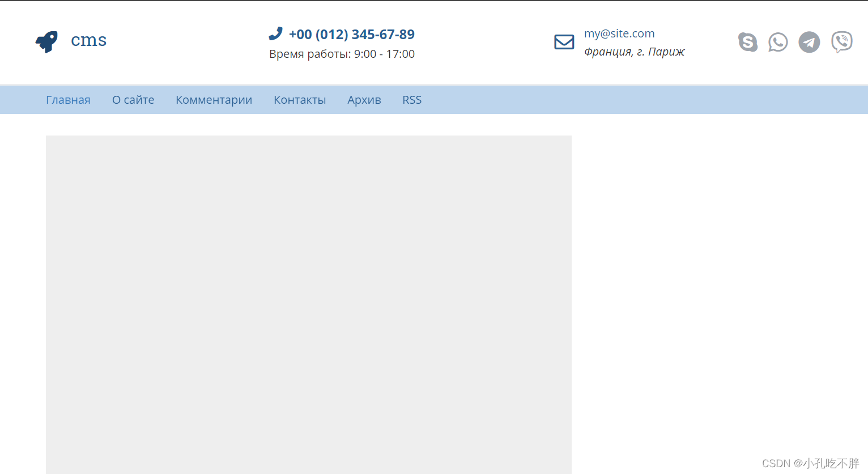Screen dimensions: 868x474
Task: Click the phone handset icon
Action: click(x=275, y=34)
